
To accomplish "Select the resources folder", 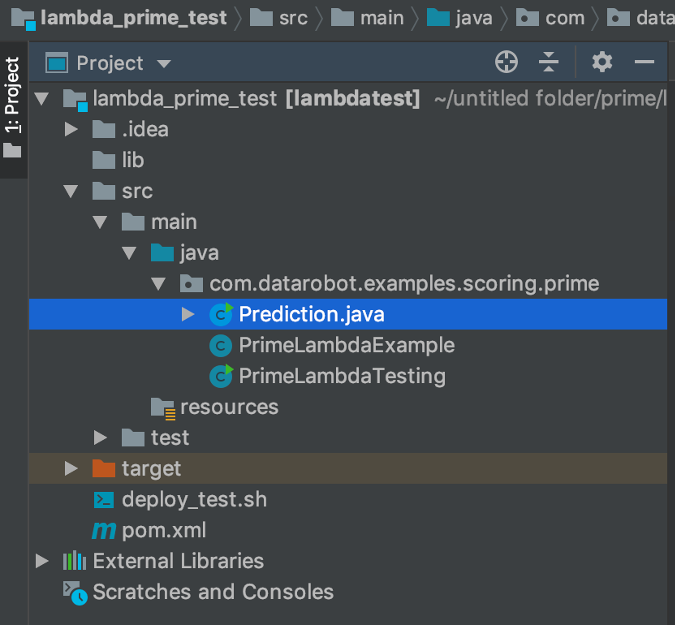I will pos(228,407).
